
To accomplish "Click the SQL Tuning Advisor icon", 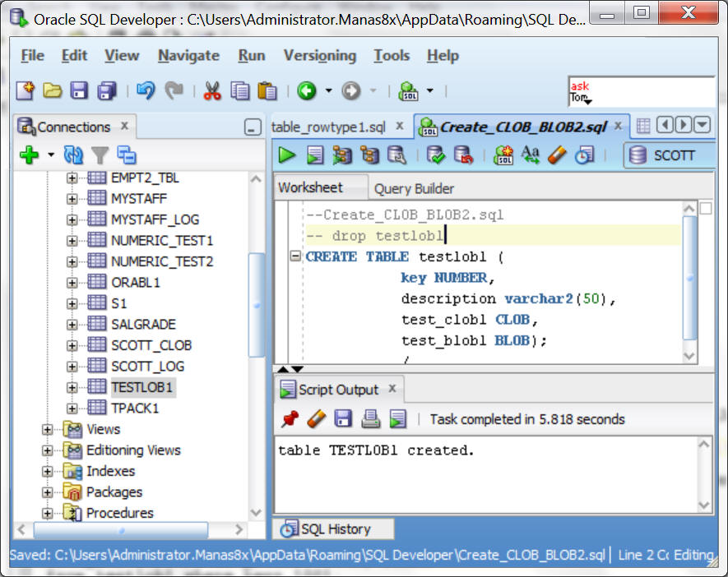I will 397,155.
